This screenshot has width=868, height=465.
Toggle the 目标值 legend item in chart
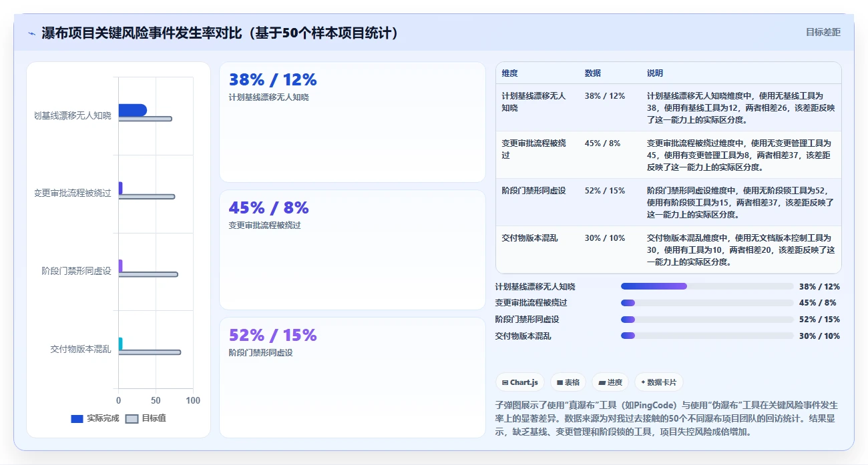[x=146, y=418]
